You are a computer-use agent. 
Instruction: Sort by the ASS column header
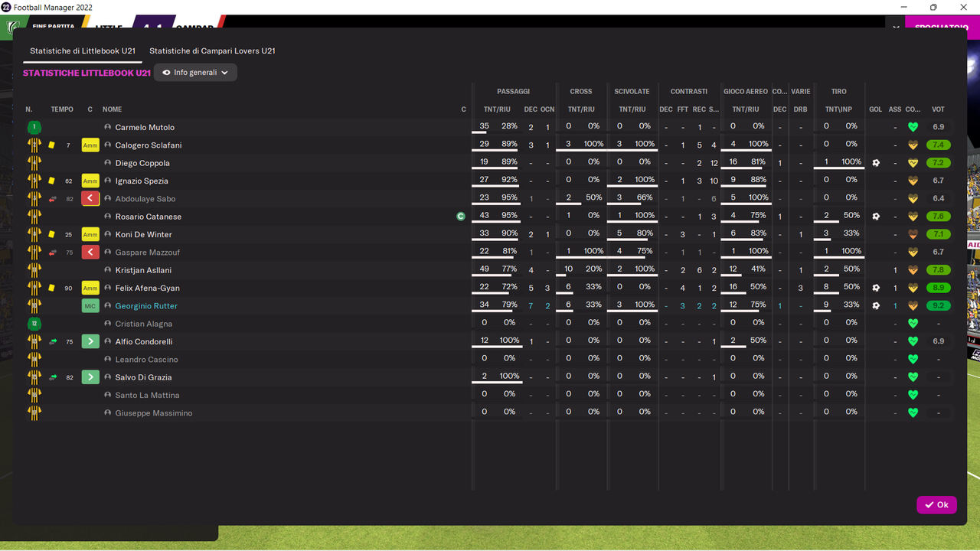point(895,109)
